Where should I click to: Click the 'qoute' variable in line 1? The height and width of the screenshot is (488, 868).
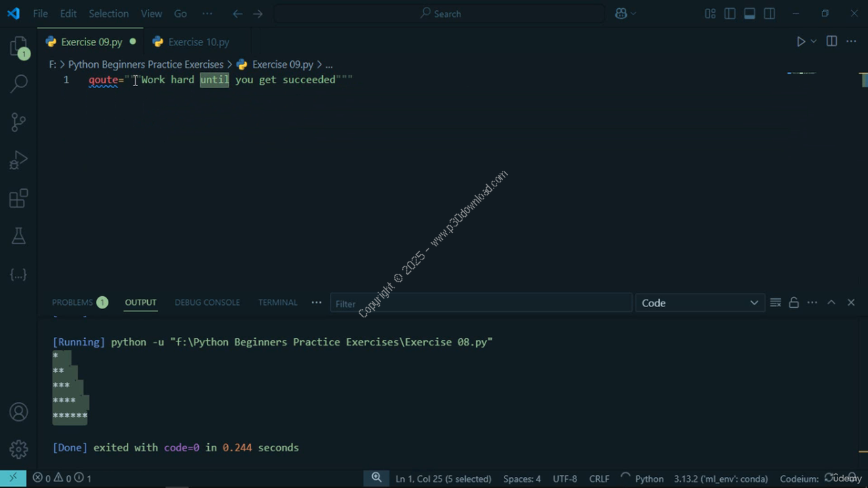point(103,79)
